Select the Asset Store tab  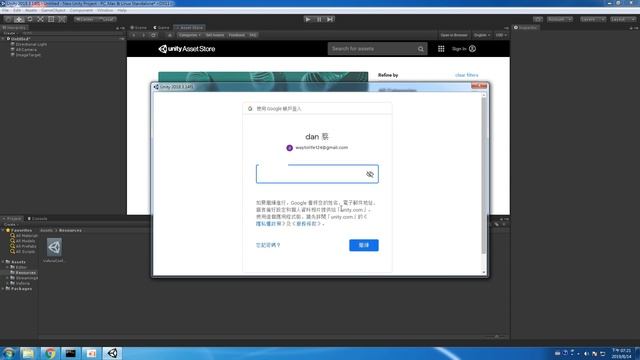pos(189,28)
